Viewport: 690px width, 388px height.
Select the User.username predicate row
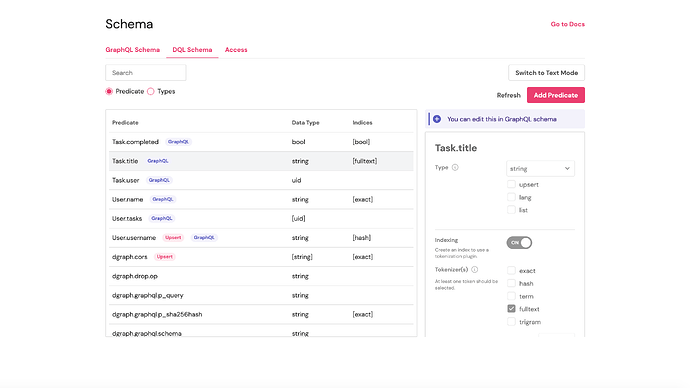pos(261,238)
